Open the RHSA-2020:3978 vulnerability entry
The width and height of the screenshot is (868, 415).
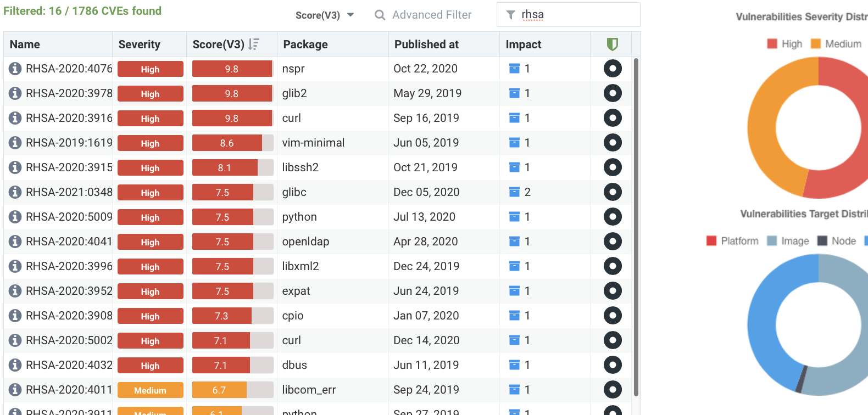[x=69, y=93]
